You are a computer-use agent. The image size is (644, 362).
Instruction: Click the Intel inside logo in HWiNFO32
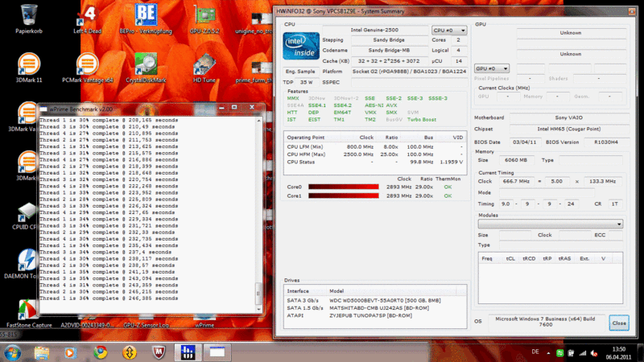coord(301,46)
